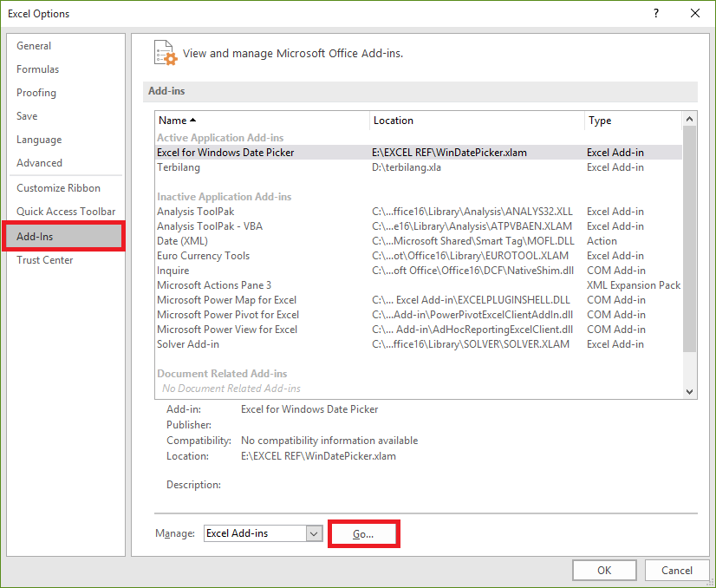This screenshot has height=588, width=716.
Task: Confirm with the OK button
Action: (x=604, y=570)
